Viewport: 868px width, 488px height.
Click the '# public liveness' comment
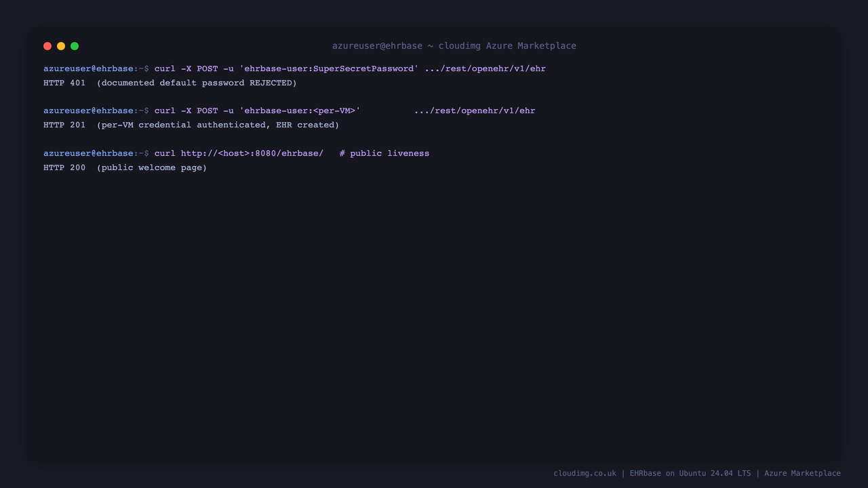coord(384,153)
